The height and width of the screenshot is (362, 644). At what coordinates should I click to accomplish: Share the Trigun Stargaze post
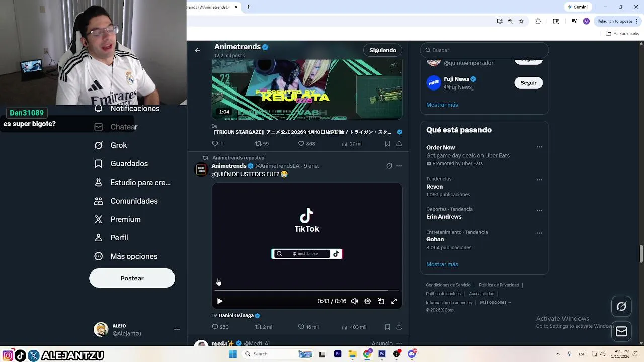click(399, 144)
